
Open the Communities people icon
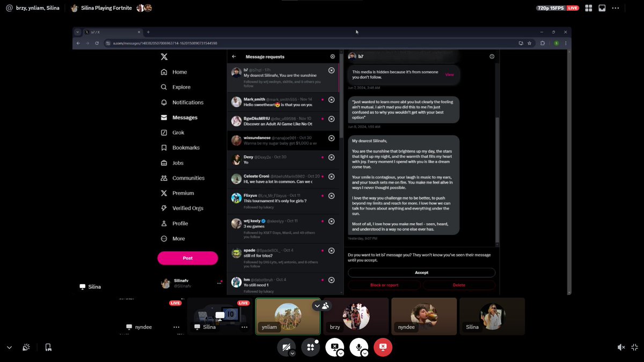[164, 178]
